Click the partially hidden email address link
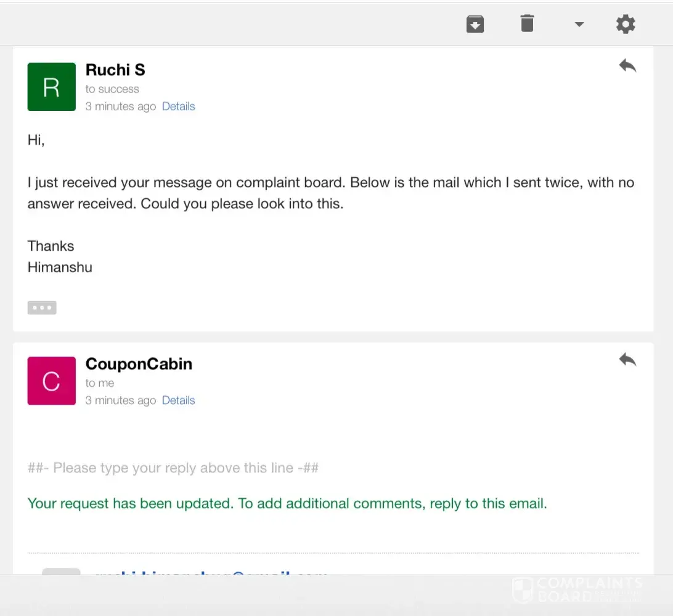Viewport: 673px width, 616px height. tap(210, 574)
